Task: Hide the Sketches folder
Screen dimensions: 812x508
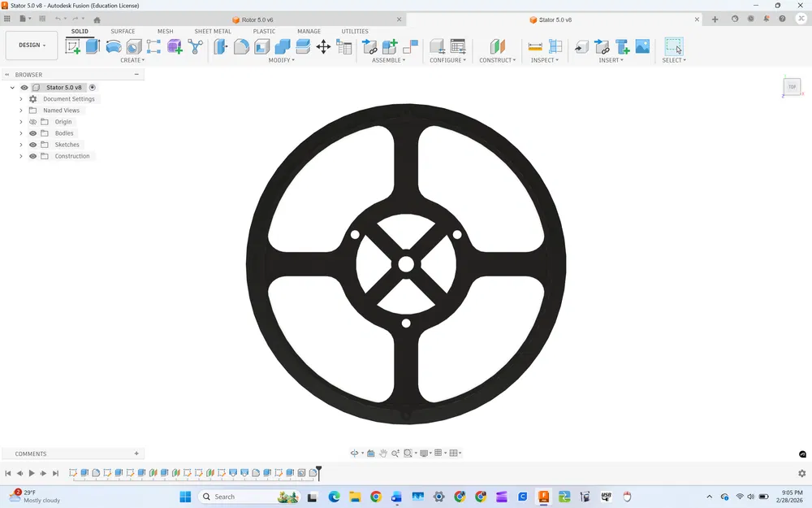Action: pos(32,145)
